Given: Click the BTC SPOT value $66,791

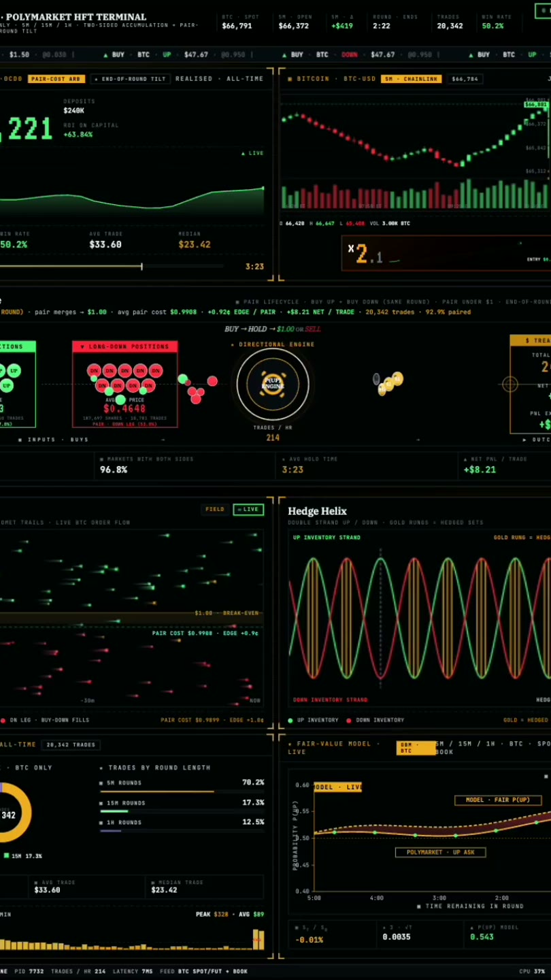Looking at the screenshot, I should (237, 26).
